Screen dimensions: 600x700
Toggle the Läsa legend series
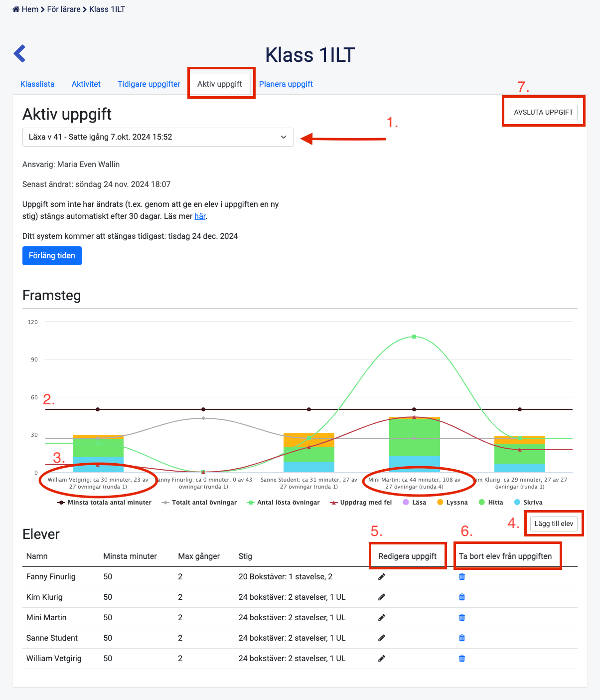pyautogui.click(x=414, y=503)
